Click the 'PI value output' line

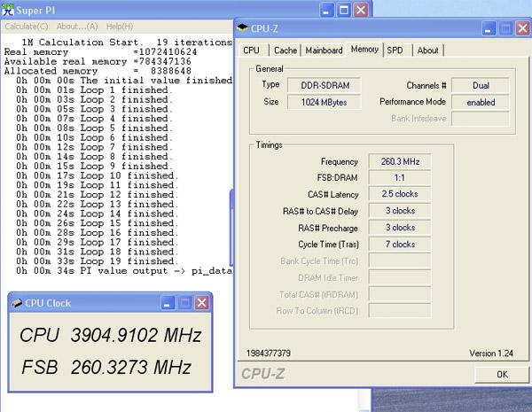124,270
